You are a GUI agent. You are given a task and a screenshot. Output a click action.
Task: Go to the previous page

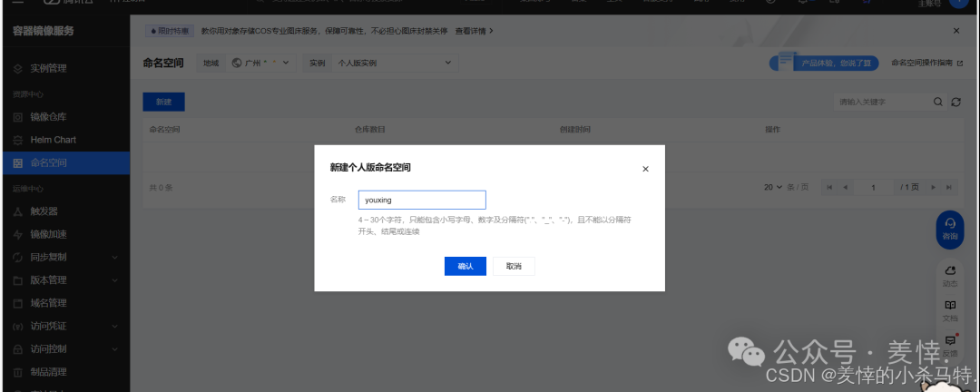(845, 187)
